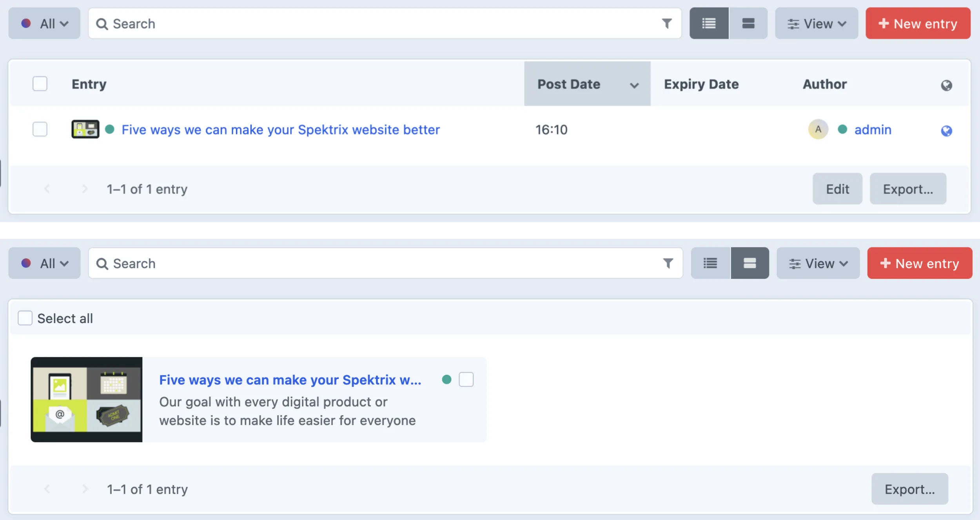Screen dimensions: 980x520
Task: Open Five ways Spektrix entry link in table
Action: (280, 130)
